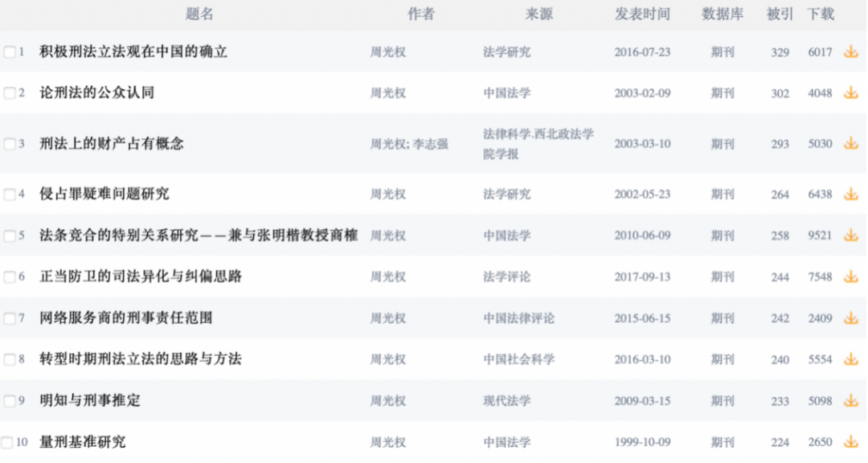Open source 法律科学.西北政法学院学报

point(538,144)
